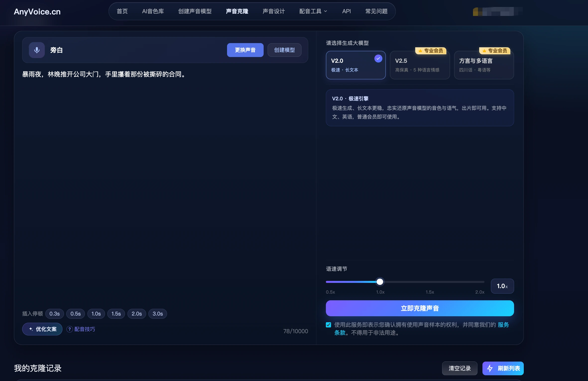Image resolution: width=588 pixels, height=381 pixels.
Task: Select the V2.0 极速 model card
Action: pos(356,65)
